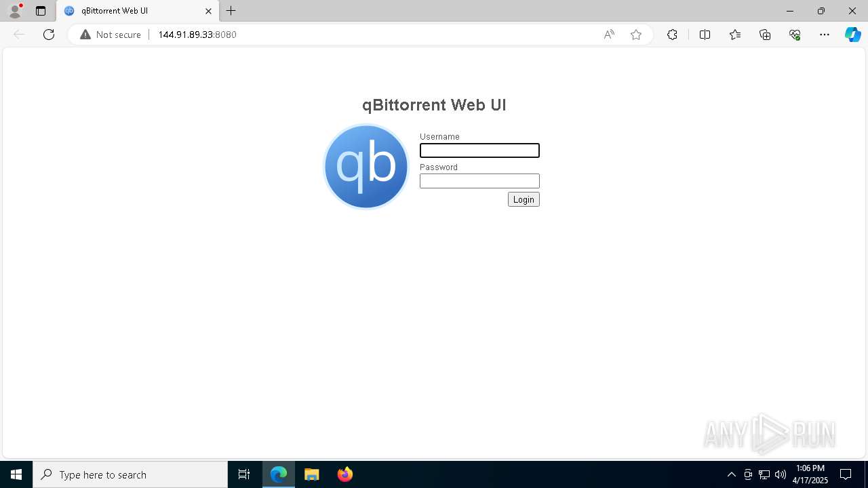This screenshot has height=488, width=868.
Task: Open a new browser tab
Action: point(231,11)
